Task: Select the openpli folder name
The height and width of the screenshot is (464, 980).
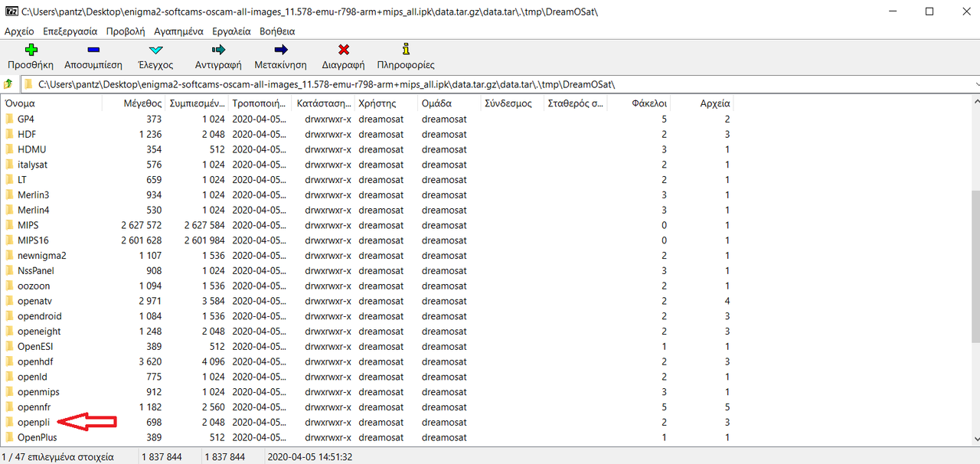Action: [x=33, y=422]
